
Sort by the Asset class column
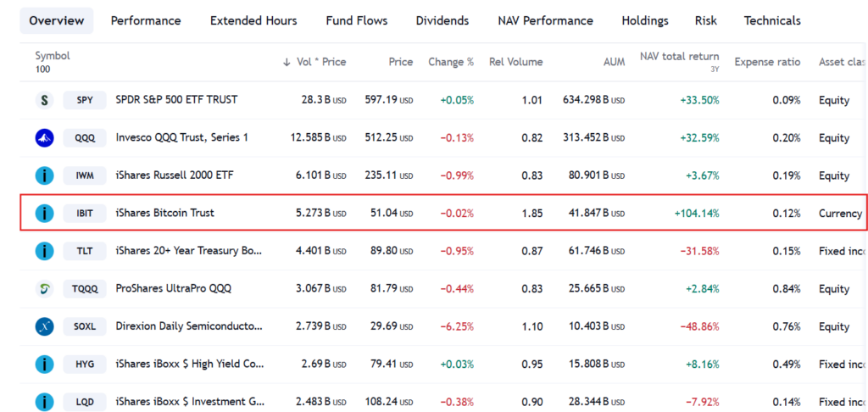pyautogui.click(x=842, y=62)
